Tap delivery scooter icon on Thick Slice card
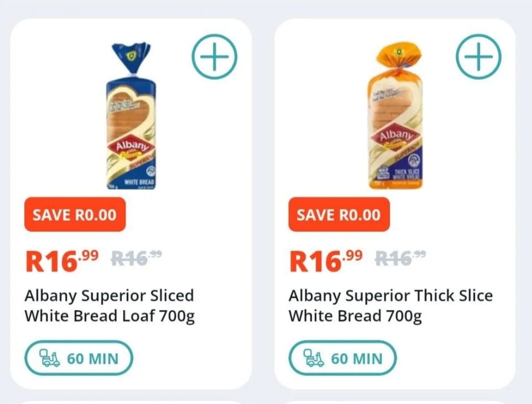The image size is (532, 404). point(314,358)
